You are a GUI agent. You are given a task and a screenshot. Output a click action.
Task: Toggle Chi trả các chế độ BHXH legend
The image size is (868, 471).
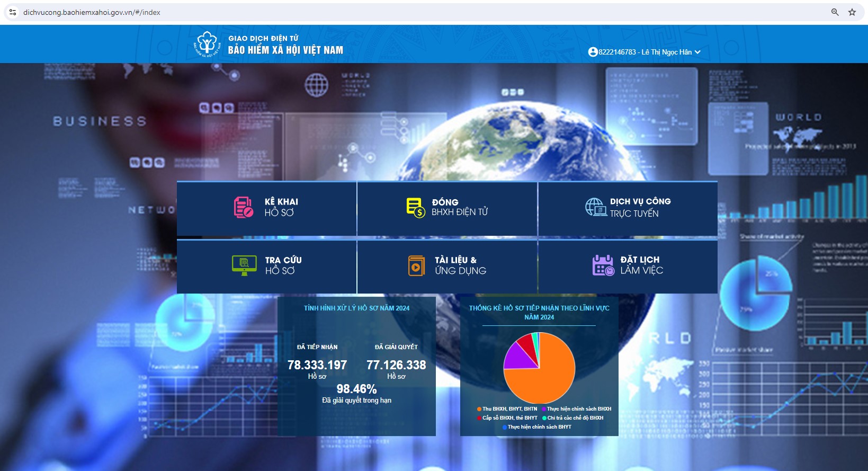pos(572,418)
